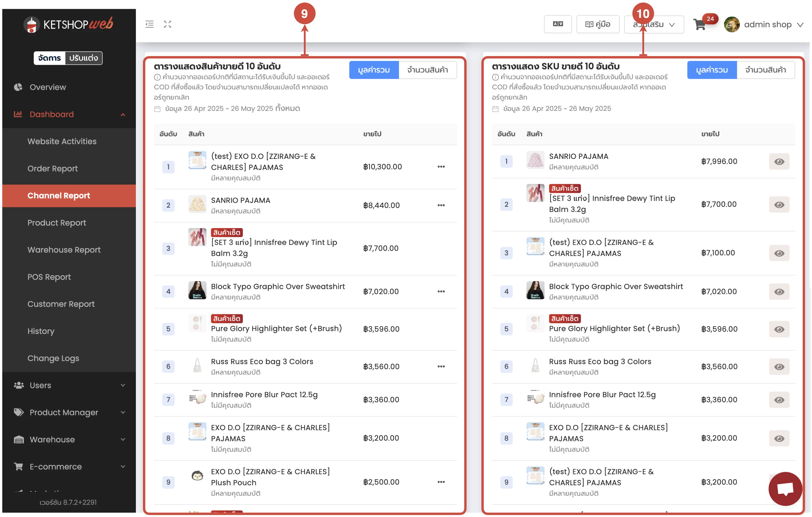Switch sidebar to ปรับแต่ง mode
Image resolution: width=812 pixels, height=517 pixels.
(84, 58)
